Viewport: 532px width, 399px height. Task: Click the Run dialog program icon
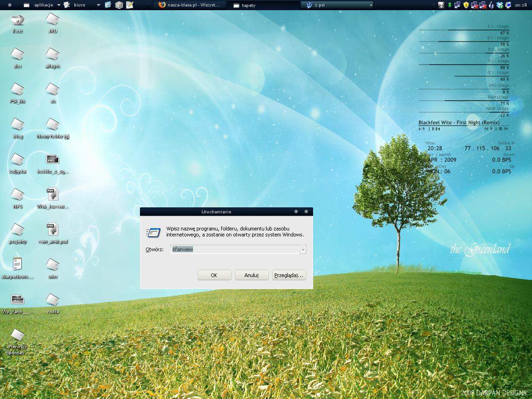pos(153,232)
